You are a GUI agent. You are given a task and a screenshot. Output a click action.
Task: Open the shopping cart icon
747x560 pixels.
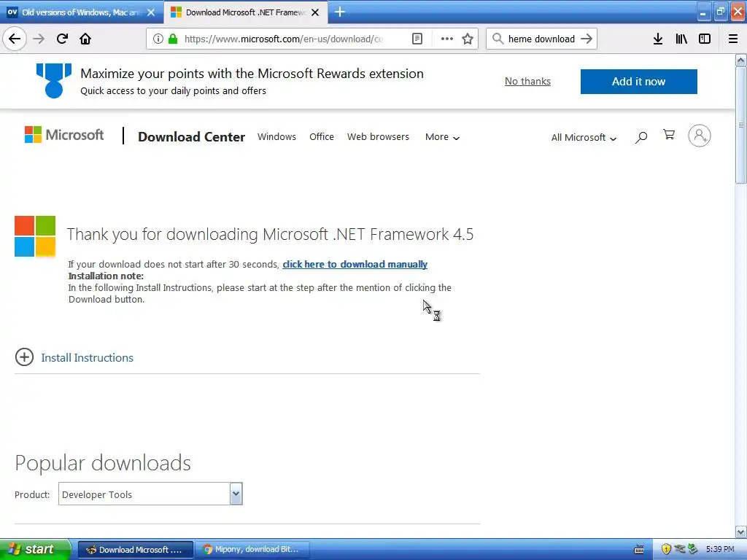(x=669, y=135)
